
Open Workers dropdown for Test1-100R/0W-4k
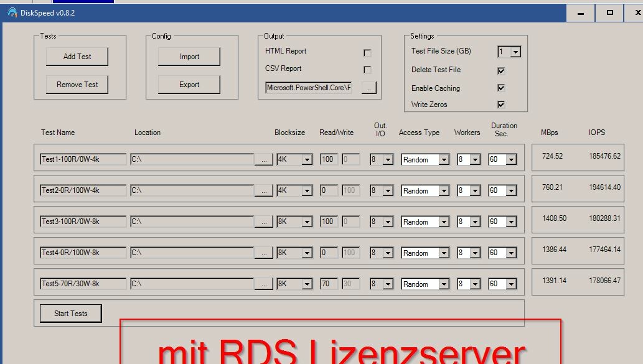[475, 159]
